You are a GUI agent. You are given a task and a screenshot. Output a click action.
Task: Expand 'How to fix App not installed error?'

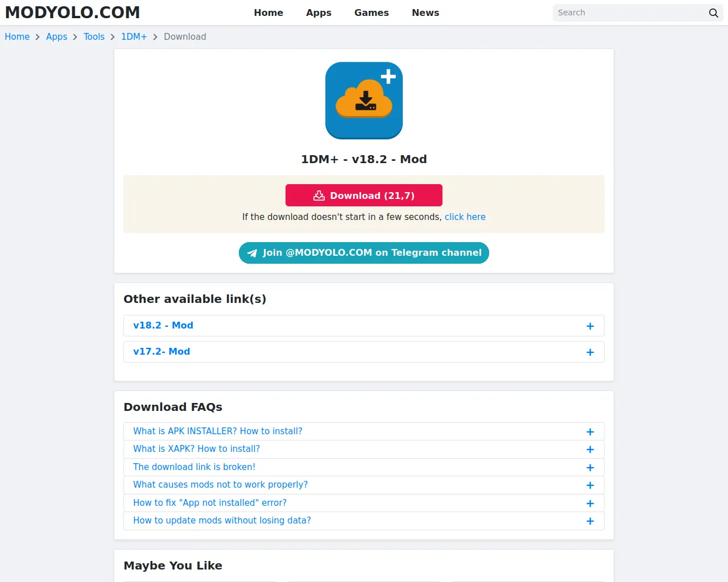click(364, 503)
